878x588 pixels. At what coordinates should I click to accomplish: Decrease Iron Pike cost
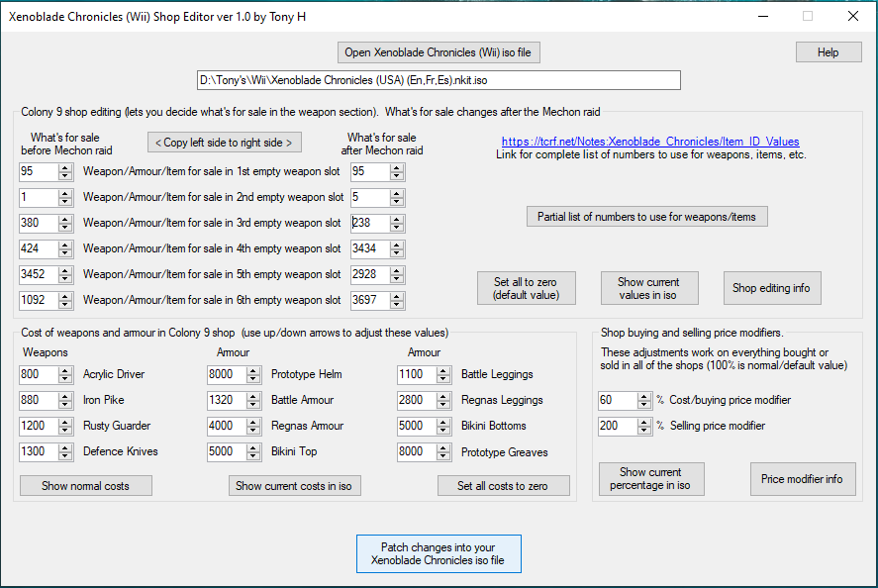(65, 404)
